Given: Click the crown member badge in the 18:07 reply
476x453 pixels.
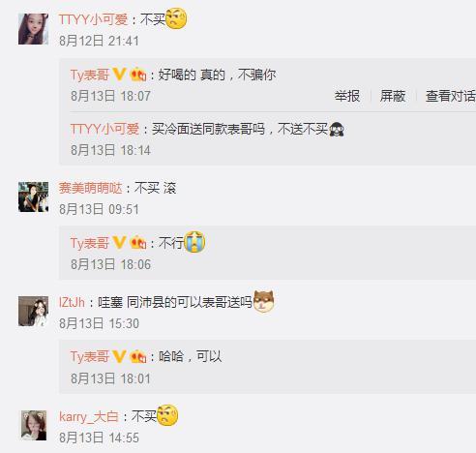Looking at the screenshot, I should 138,75.
